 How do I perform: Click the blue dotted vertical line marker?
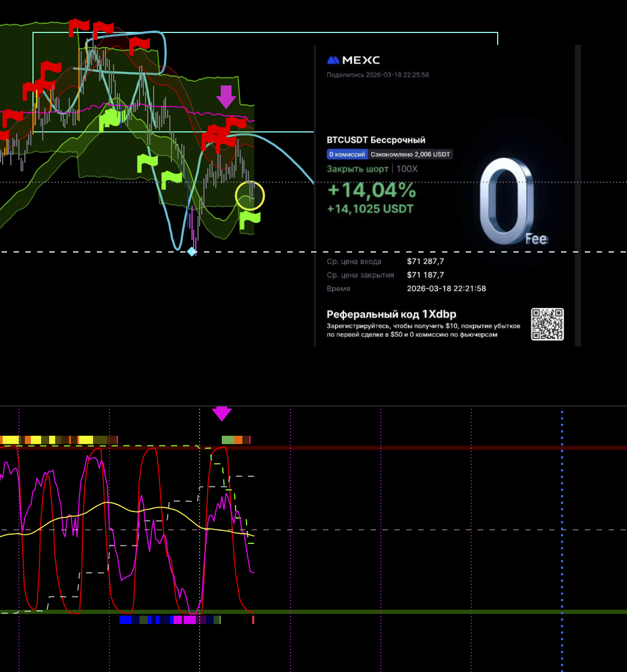[x=562, y=541]
